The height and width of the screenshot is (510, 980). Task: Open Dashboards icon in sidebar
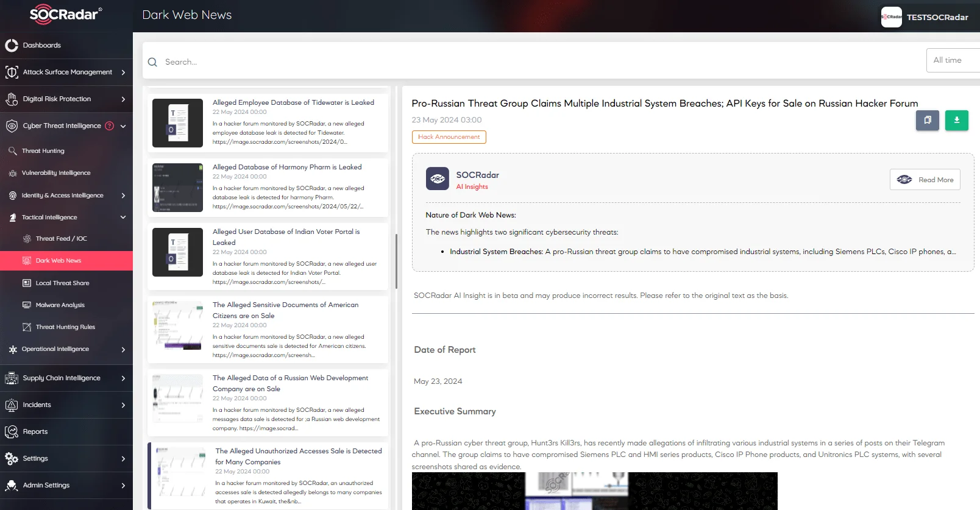tap(12, 45)
